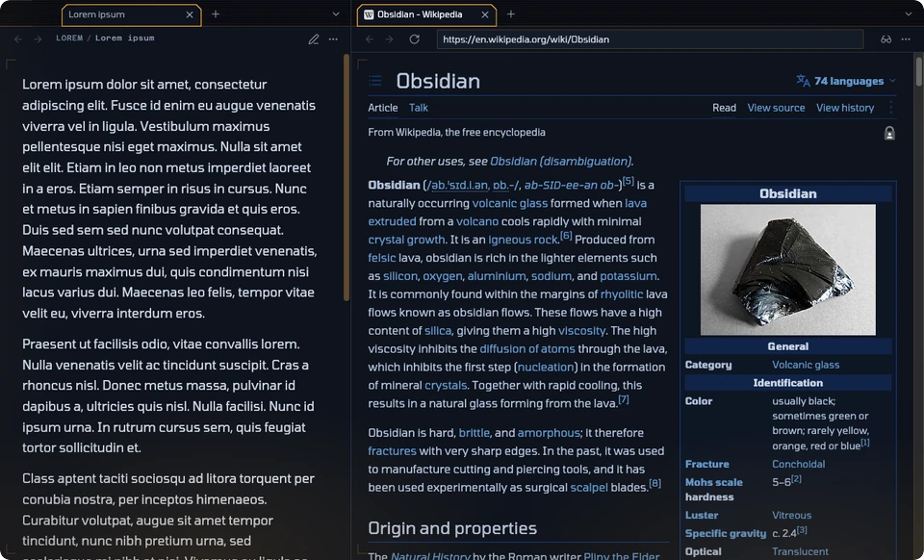Viewport: 924px width, 560px height.
Task: Reload the Wikipedia web page
Action: pyautogui.click(x=414, y=39)
